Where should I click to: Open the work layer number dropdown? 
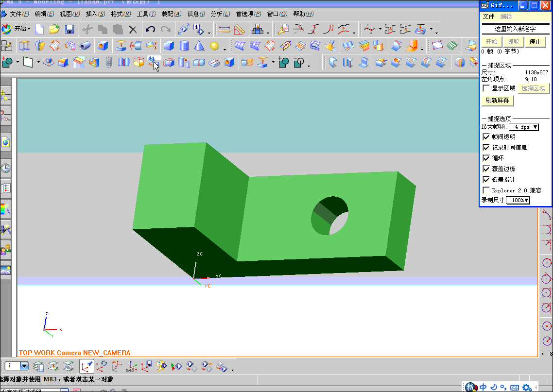click(24, 366)
